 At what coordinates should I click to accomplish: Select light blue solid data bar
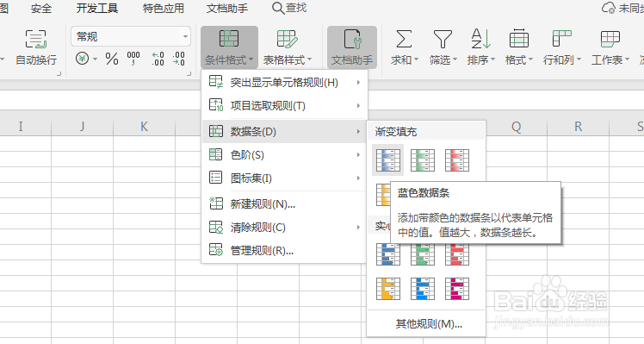point(422,289)
